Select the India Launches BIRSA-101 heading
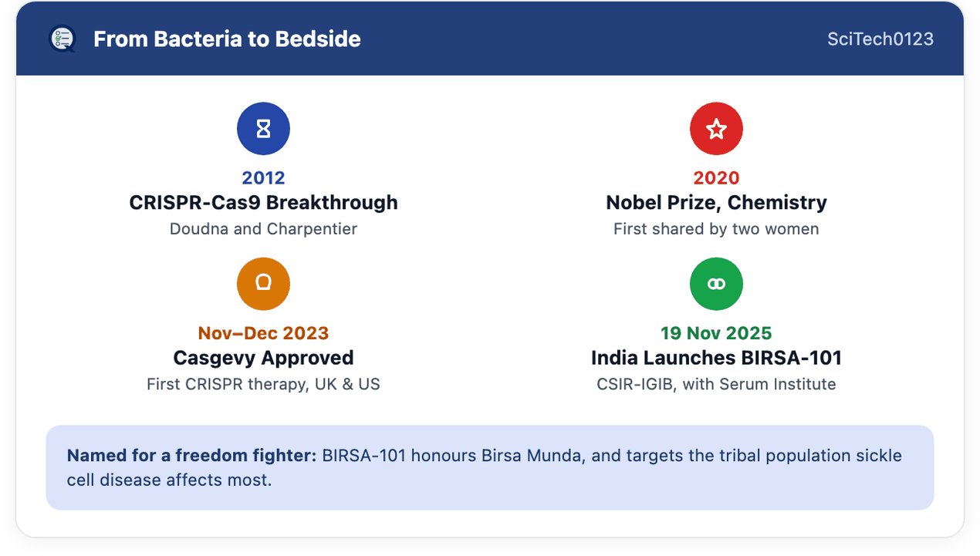Image resolution: width=980 pixels, height=556 pixels. pyautogui.click(x=716, y=358)
